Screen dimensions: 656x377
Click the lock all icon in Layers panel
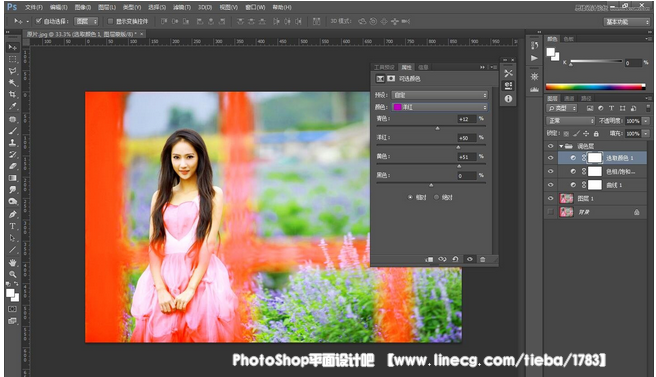[x=596, y=133]
